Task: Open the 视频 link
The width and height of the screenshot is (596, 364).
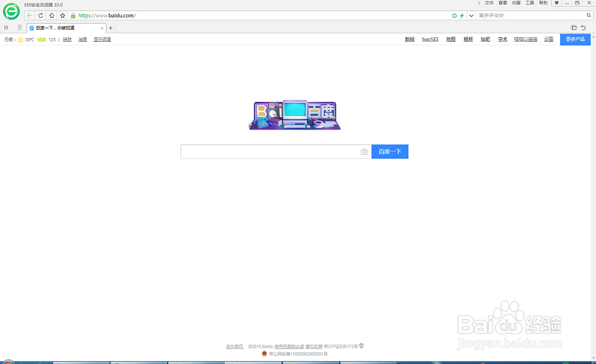Action: [468, 39]
